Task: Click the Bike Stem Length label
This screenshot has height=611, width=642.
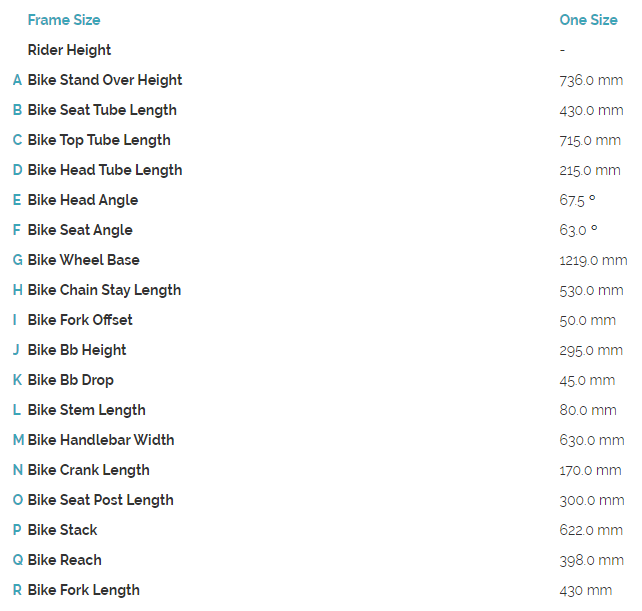Action: [87, 410]
